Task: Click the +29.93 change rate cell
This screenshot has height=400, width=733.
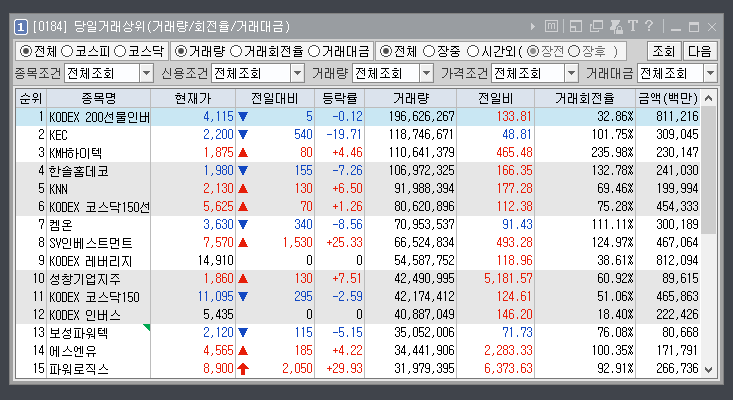Action: [x=344, y=368]
